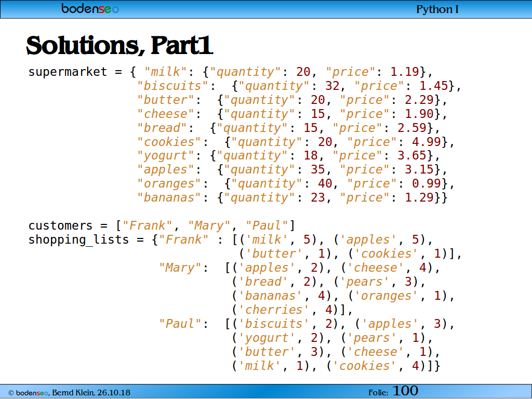Click the biscuits price value 1.45
The image size is (532, 399).
[434, 86]
